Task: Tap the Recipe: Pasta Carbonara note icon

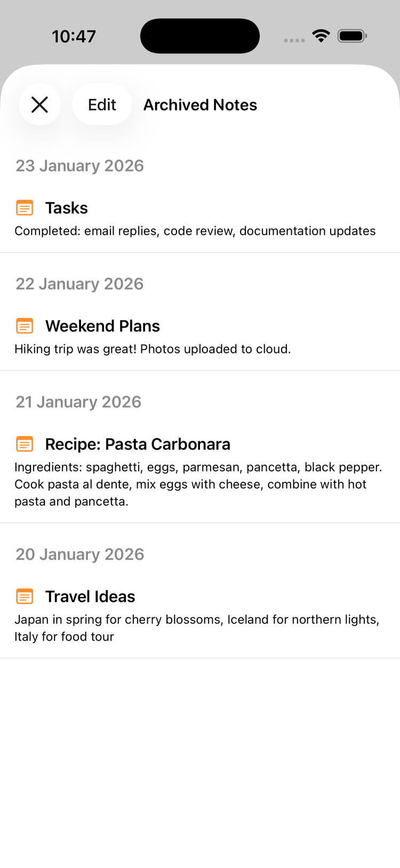Action: tap(25, 444)
